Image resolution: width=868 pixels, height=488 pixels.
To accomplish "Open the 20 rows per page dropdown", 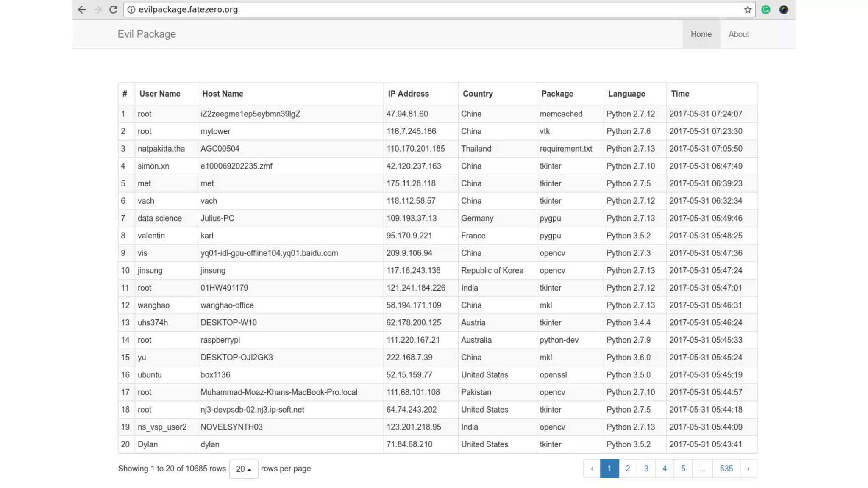I will point(244,469).
